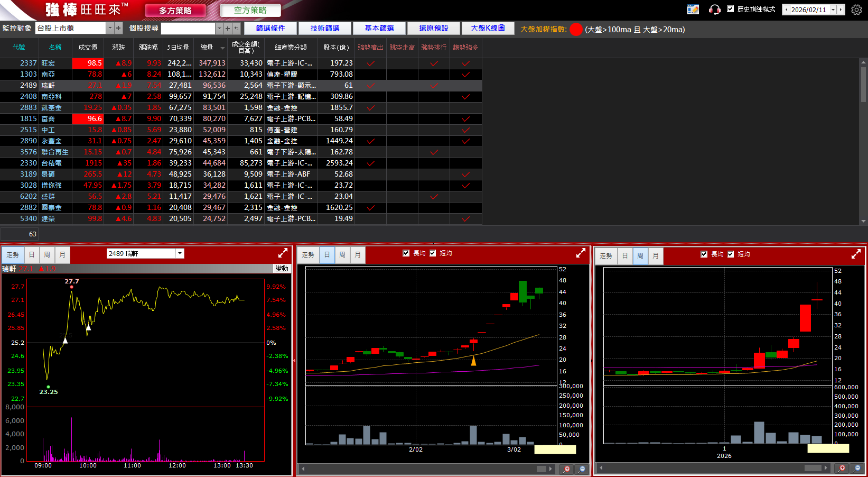Zoom out on the weekly K-line chart
868x477 pixels.
tap(857, 468)
